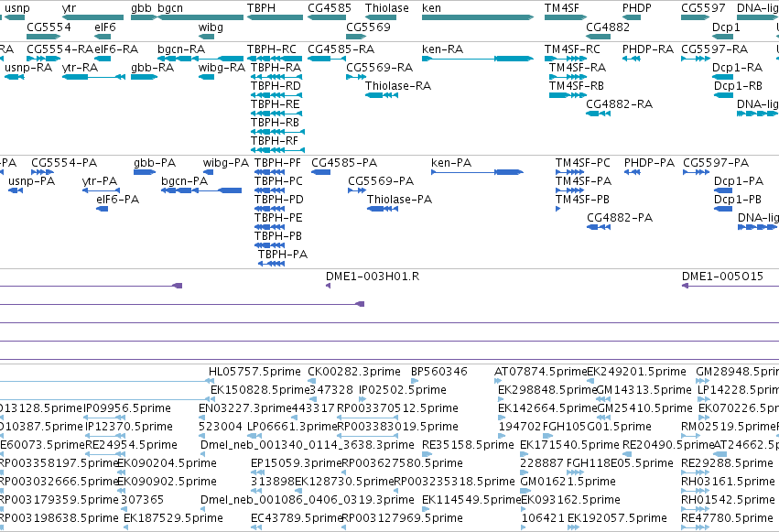
Task: Click EST EK192057.5prime
Action: point(617,517)
